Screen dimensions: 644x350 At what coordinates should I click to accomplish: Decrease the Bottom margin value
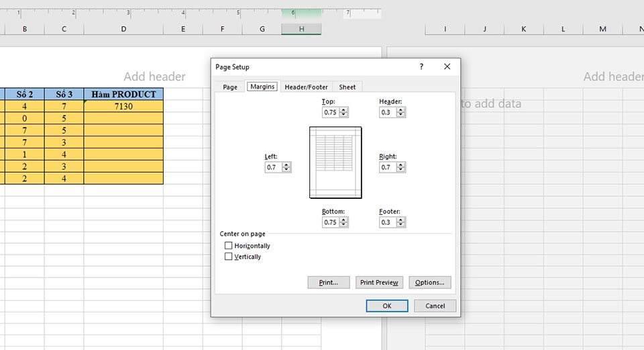343,224
